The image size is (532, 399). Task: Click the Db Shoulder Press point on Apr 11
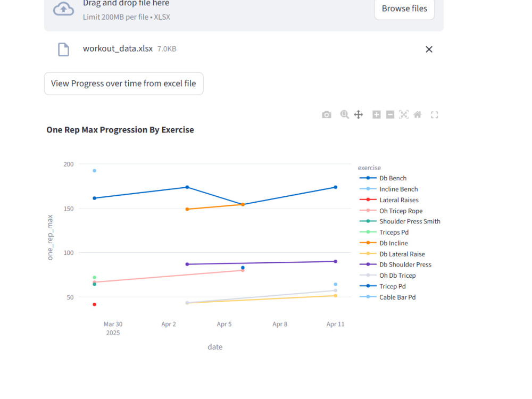click(336, 262)
